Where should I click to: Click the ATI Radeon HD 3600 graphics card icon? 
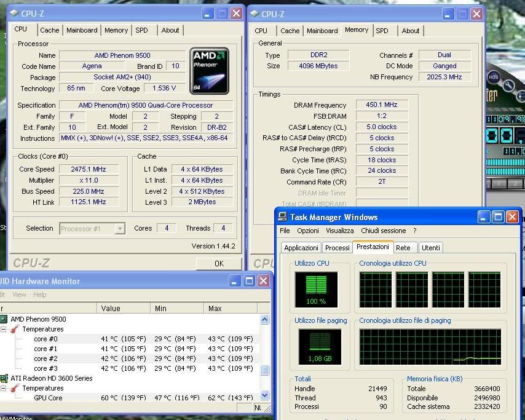click(x=4, y=378)
